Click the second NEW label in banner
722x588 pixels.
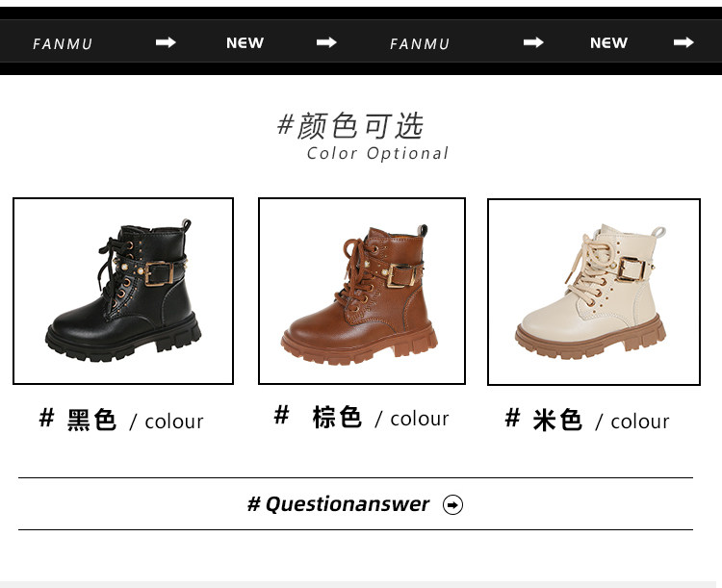pyautogui.click(x=608, y=42)
